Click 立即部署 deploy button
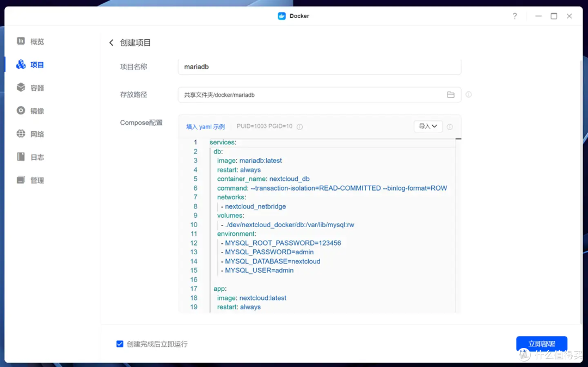This screenshot has width=588, height=367. pyautogui.click(x=542, y=344)
